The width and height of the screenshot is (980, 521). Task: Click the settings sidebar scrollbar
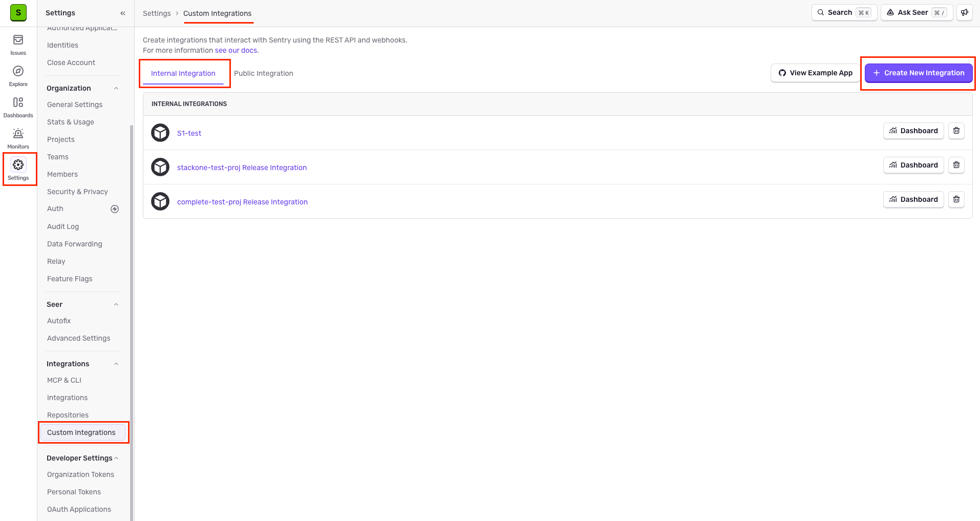coord(132,323)
